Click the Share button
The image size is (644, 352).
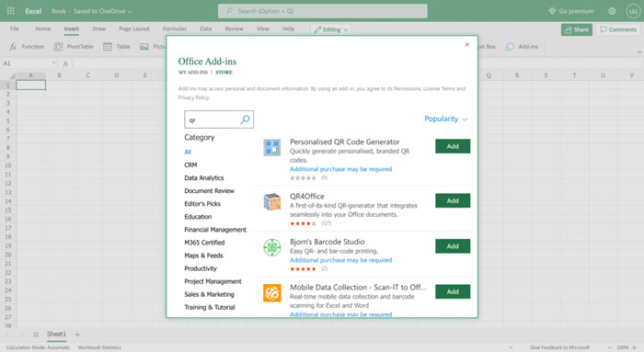[577, 29]
